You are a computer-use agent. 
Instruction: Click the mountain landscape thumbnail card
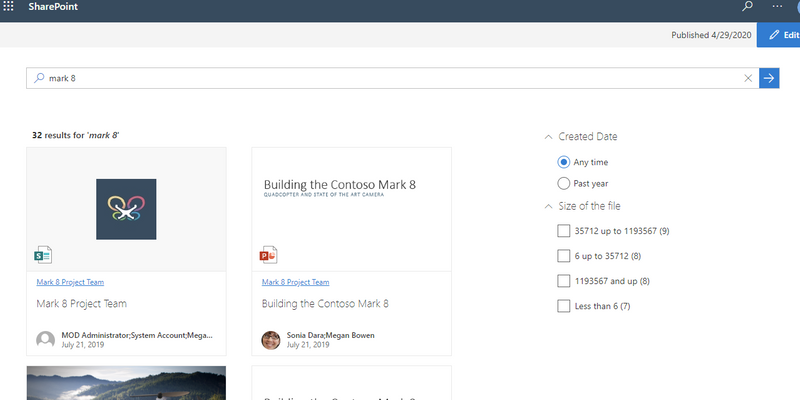[126, 383]
